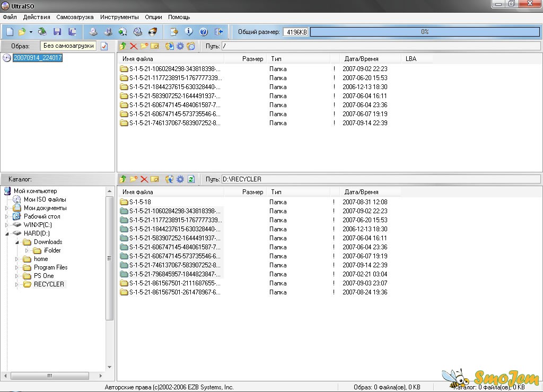Open Help with the question mark icon
543x392 pixels.
click(x=204, y=32)
